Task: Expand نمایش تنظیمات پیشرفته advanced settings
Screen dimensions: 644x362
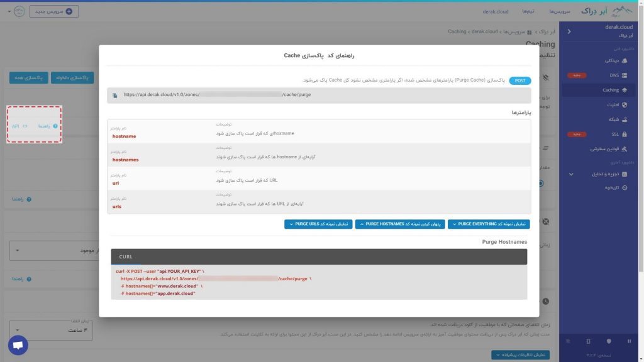Action: [x=520, y=354]
